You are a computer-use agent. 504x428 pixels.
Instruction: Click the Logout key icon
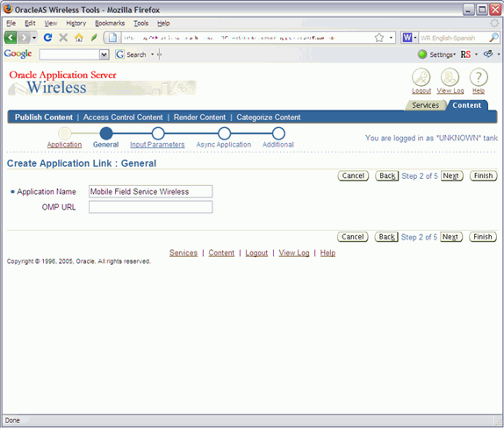point(421,77)
